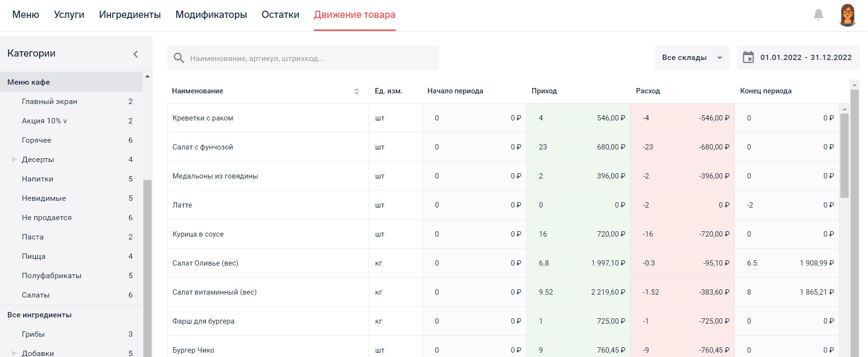Open the Услуги tab

click(69, 15)
